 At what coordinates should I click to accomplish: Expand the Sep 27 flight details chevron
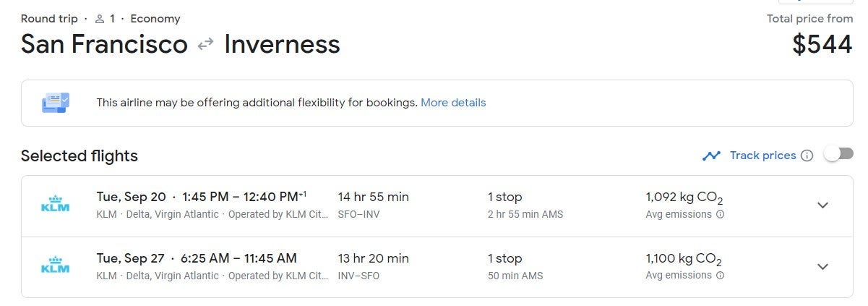pos(822,267)
